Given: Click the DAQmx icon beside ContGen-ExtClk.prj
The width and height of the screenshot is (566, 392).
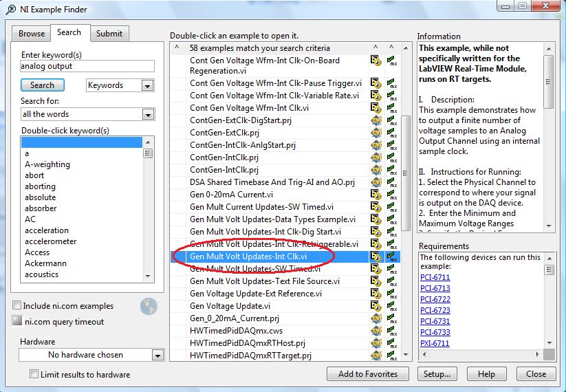Looking at the screenshot, I should pos(391,133).
